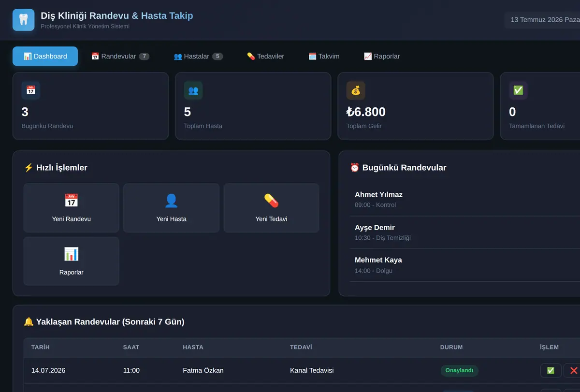Click the DURUM column header

(451, 347)
